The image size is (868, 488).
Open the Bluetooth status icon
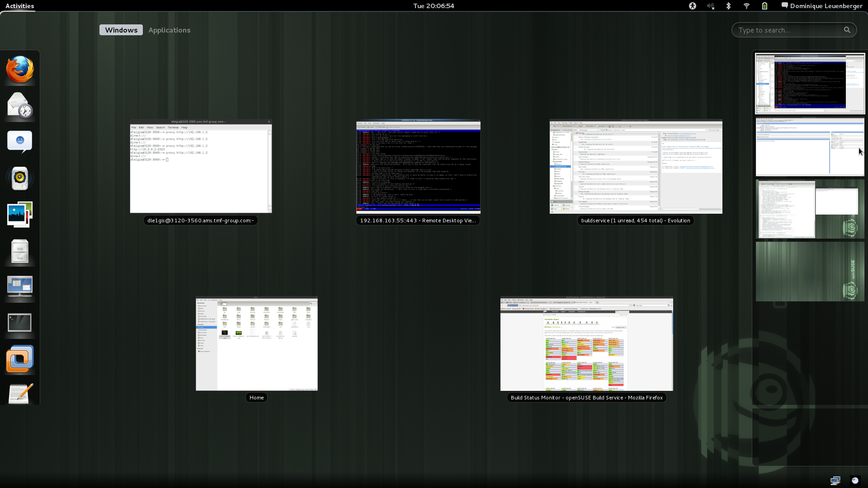728,6
